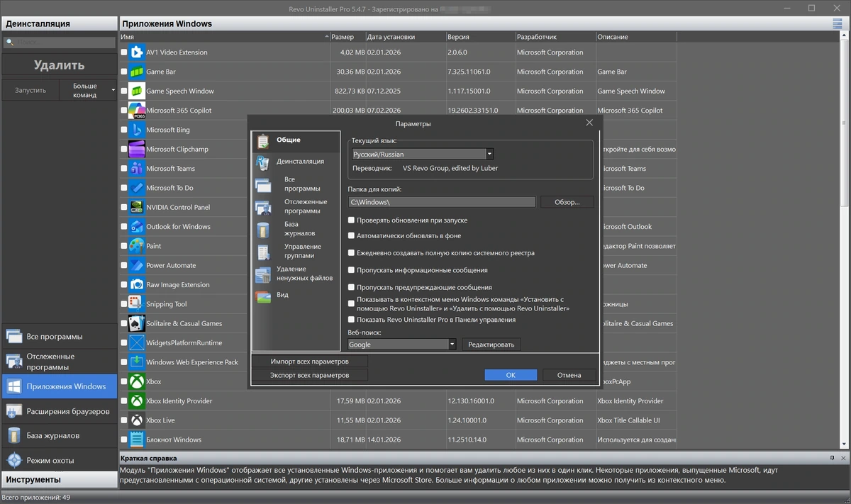Click Импорт всех параметров button
The image size is (851, 504).
point(309,362)
